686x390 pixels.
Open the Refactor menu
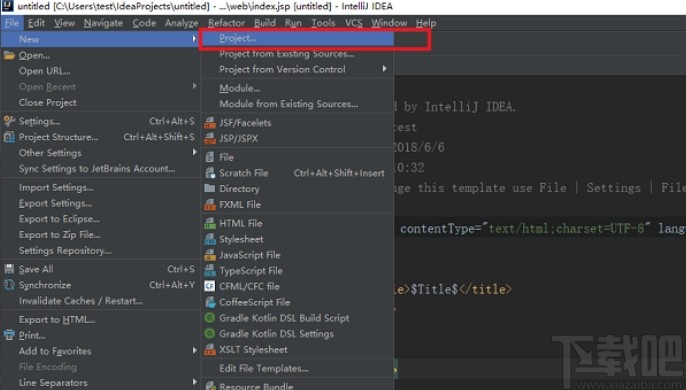226,23
